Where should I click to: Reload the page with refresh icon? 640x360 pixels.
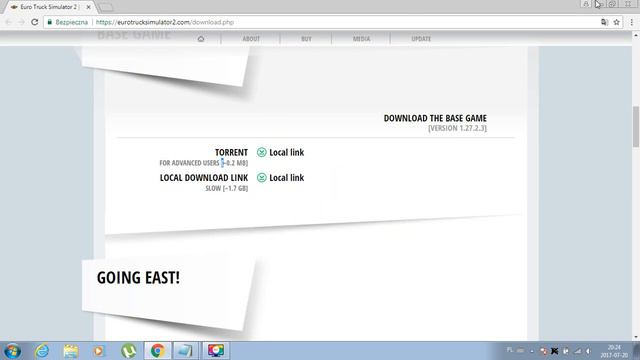[x=34, y=22]
